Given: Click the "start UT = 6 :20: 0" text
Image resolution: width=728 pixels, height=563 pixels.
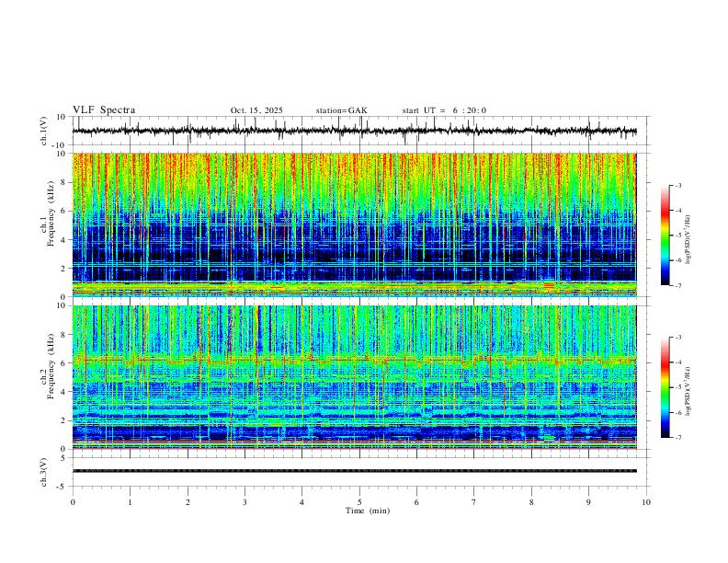Looking at the screenshot, I should click(444, 110).
